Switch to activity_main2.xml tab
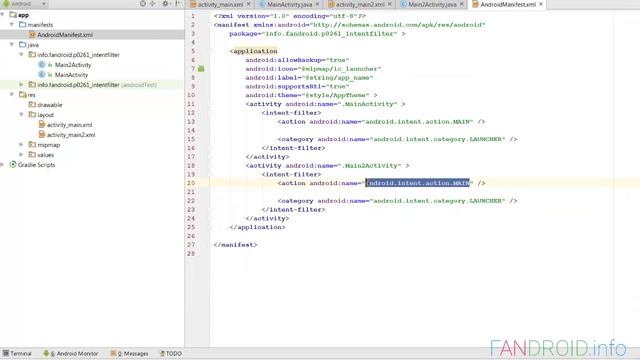Screen dimensions: 640x360 click(x=360, y=4)
